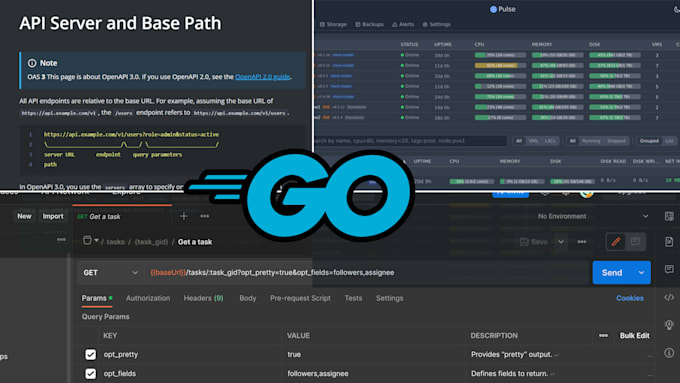Screen dimensions: 680x383
Task: Click the Save disk icon
Action: tap(524, 242)
